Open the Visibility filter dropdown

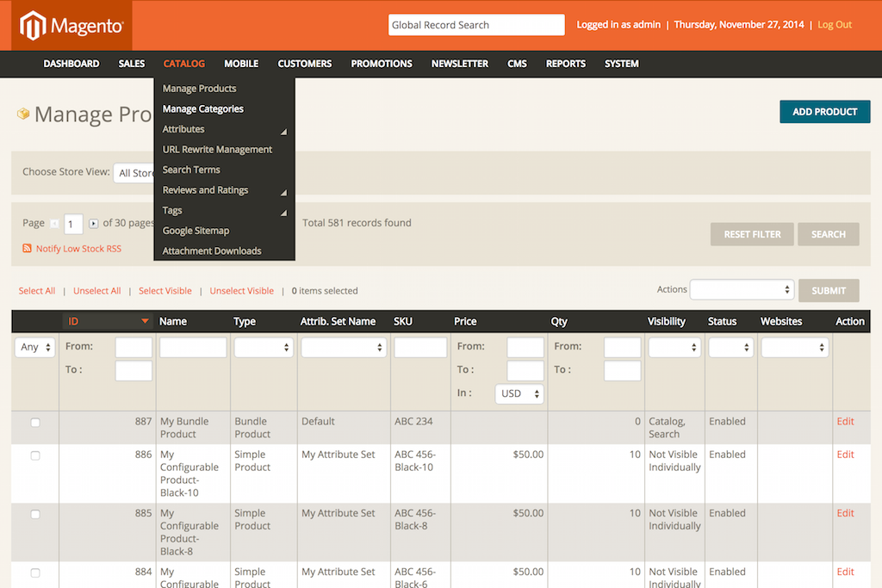674,348
